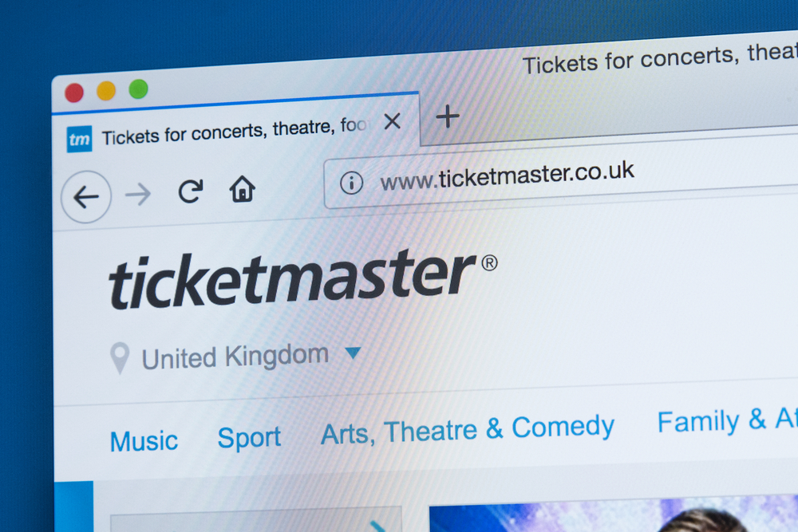
Task: Open the Music category menu
Action: 144,441
